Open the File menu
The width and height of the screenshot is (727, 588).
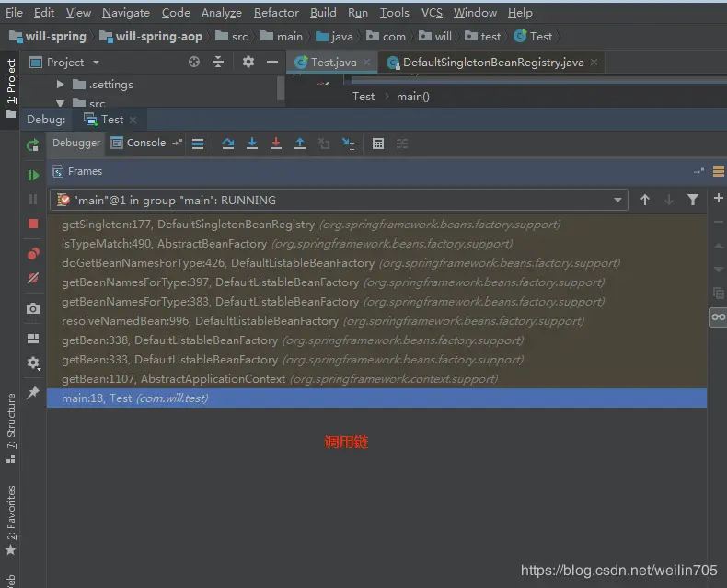click(15, 13)
